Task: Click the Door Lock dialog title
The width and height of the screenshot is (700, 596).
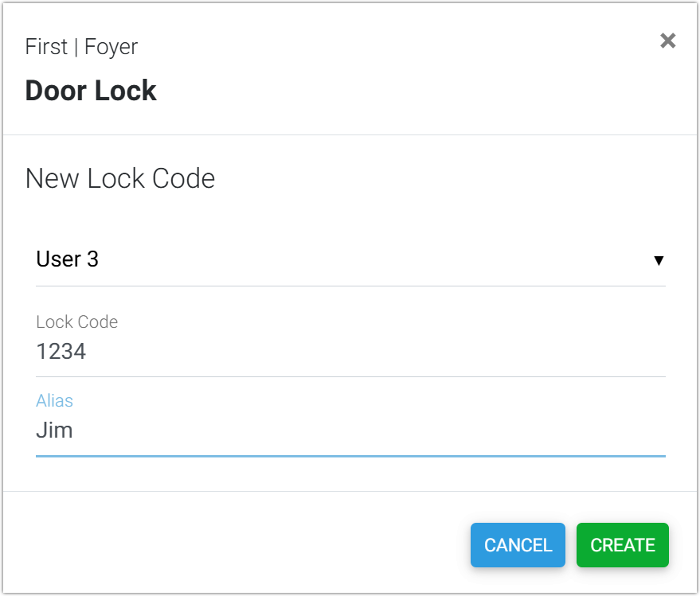Action: coord(91,91)
